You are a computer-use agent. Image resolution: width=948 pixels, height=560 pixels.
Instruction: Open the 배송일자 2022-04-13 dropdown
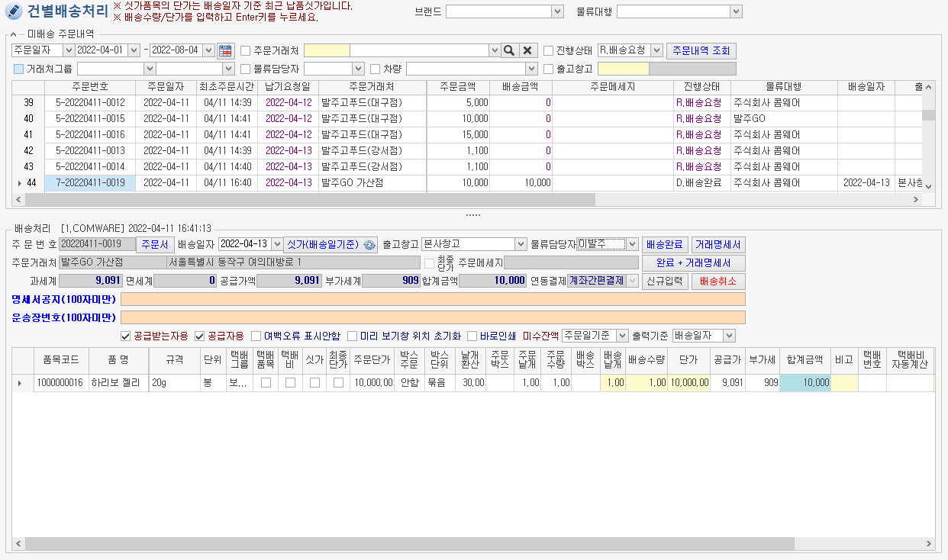coord(276,244)
